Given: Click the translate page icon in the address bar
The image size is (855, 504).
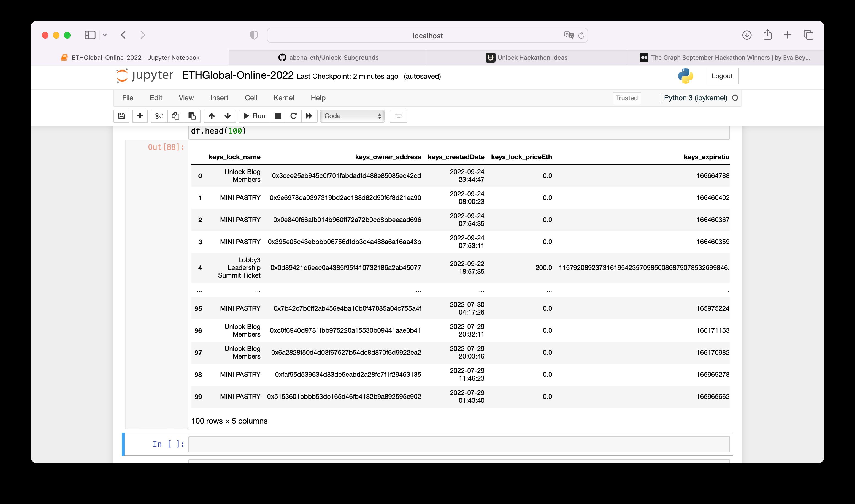Looking at the screenshot, I should (x=569, y=35).
